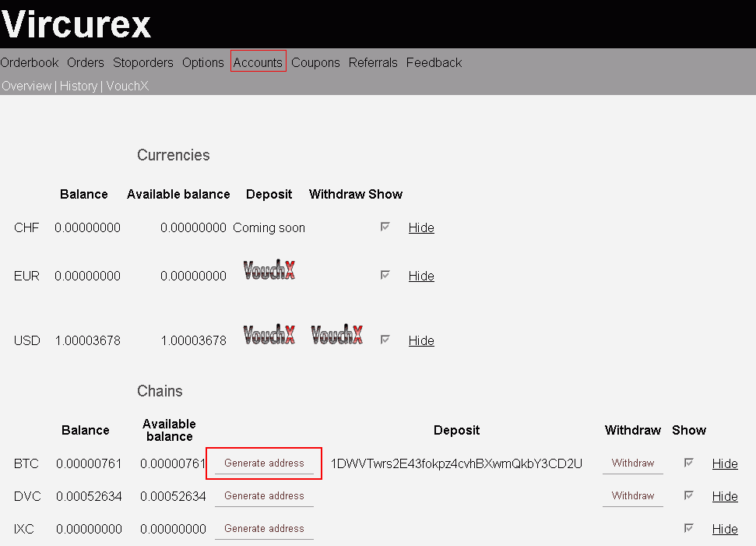Switch to the VouchX sub-tab
The width and height of the screenshot is (756, 546).
127,86
